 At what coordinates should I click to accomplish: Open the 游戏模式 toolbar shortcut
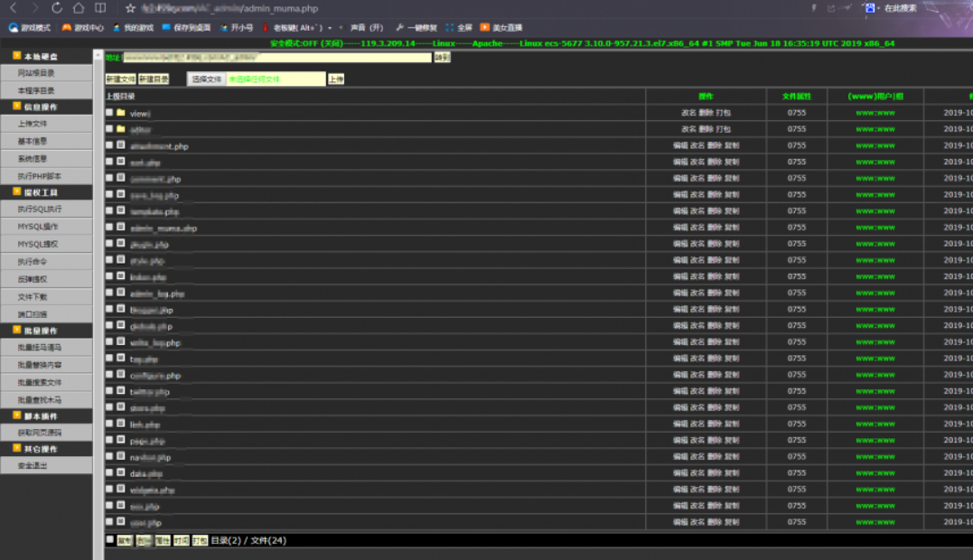click(x=29, y=27)
